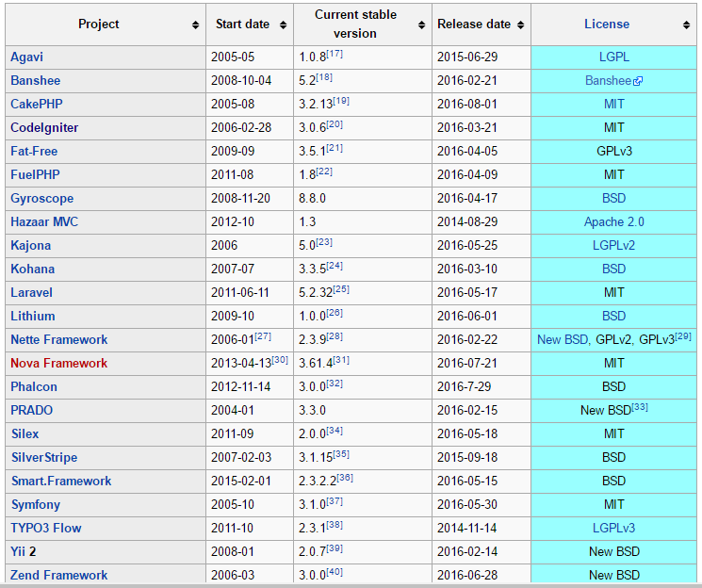Follow citation 21 next to Fat-Free version
The height and width of the screenshot is (588, 702).
pos(335,148)
